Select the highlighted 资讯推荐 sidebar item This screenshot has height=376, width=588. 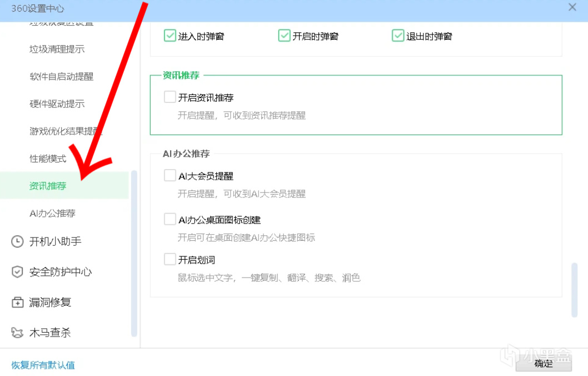pyautogui.click(x=64, y=185)
